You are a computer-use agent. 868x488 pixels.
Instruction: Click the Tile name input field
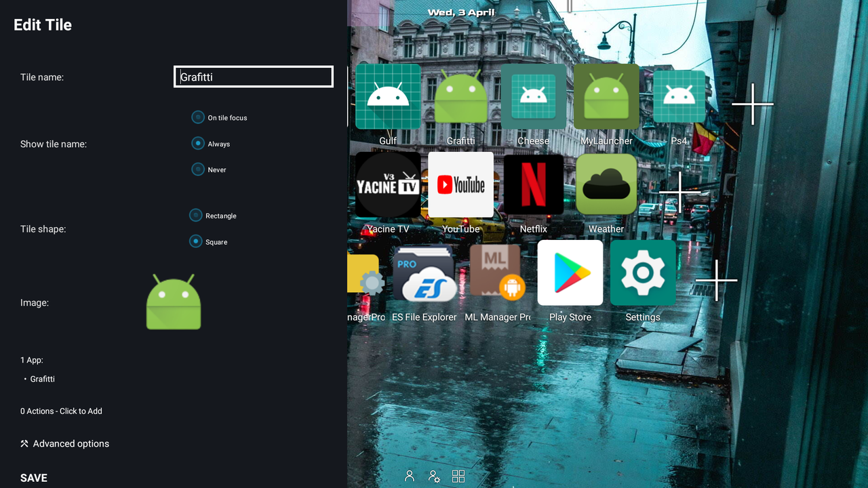(x=254, y=77)
